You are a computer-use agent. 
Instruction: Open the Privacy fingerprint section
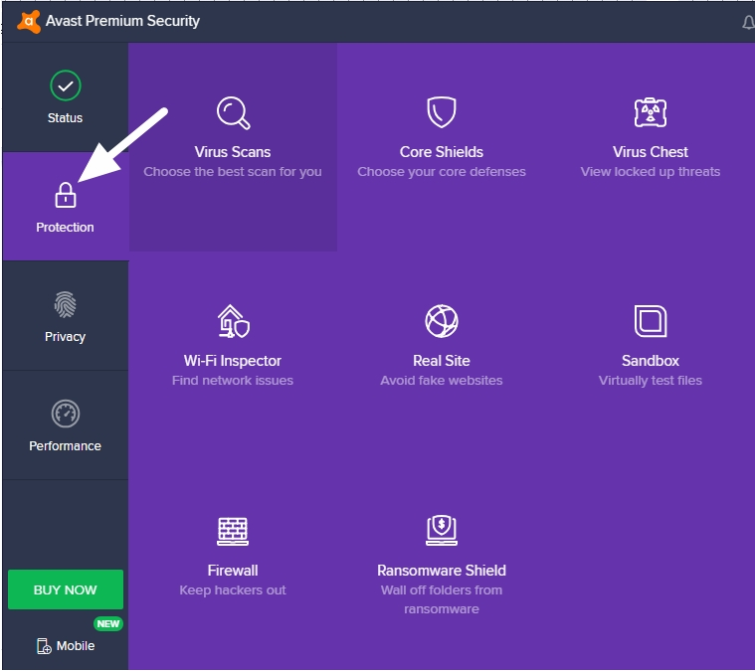65,316
